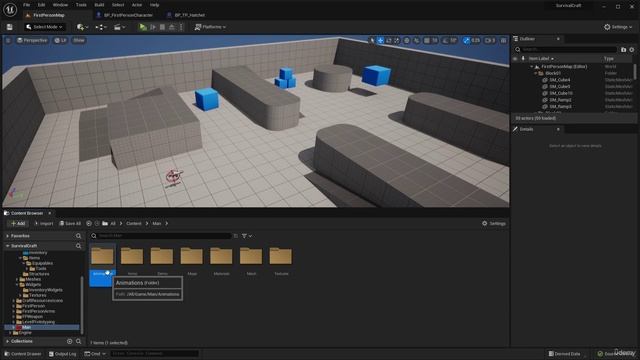
Task: Close the Details panel tab
Action: pyautogui.click(x=558, y=129)
